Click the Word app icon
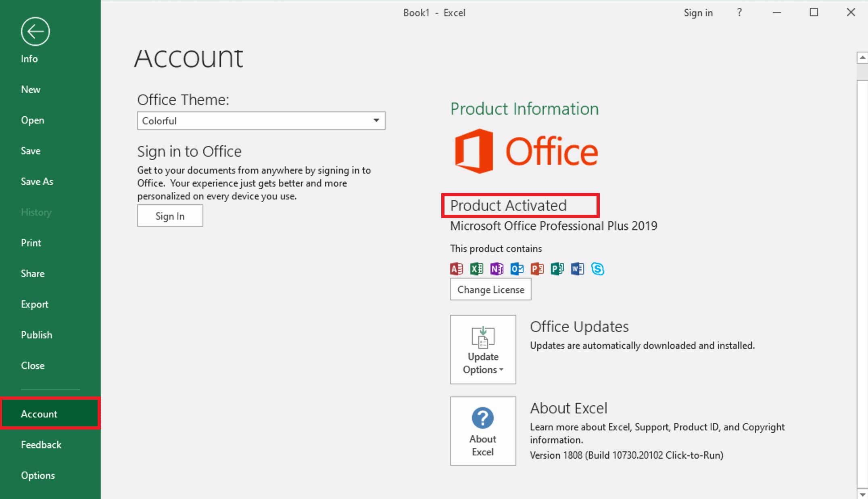The image size is (868, 499). pos(578,269)
